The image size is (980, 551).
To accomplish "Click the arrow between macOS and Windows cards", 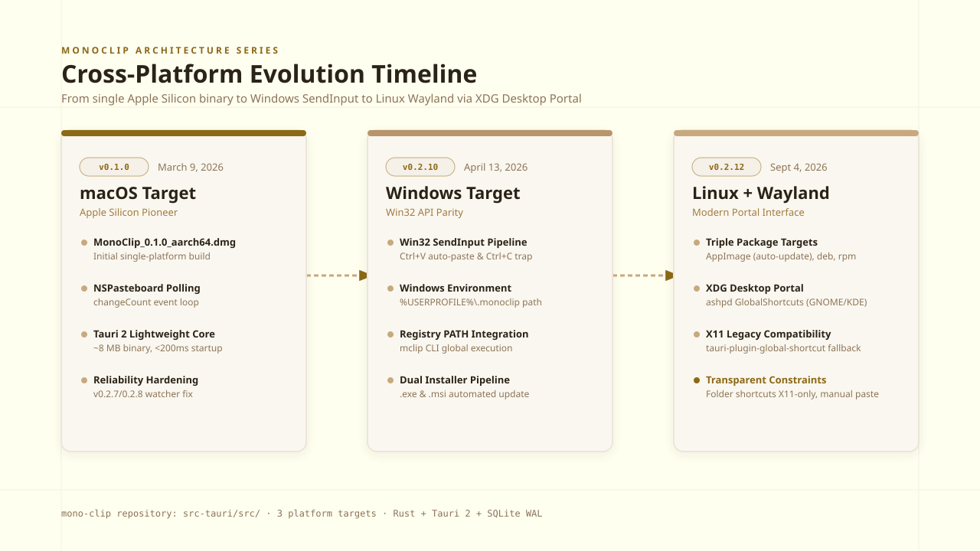I will coord(337,275).
